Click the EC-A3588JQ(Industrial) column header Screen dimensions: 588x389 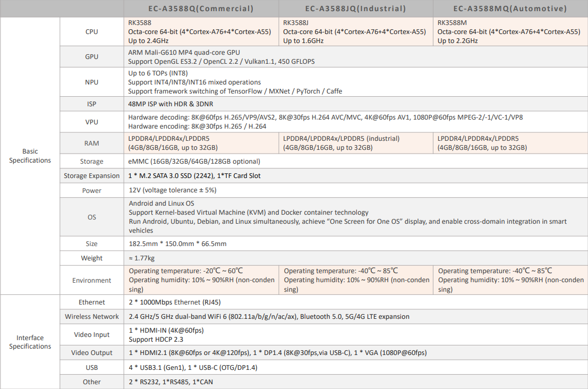(x=355, y=9)
